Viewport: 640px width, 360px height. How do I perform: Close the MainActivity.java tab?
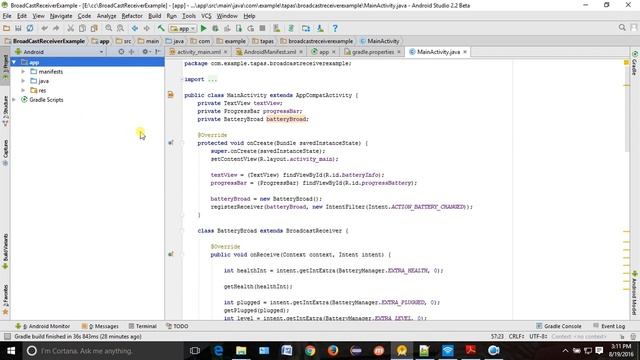[x=465, y=52]
